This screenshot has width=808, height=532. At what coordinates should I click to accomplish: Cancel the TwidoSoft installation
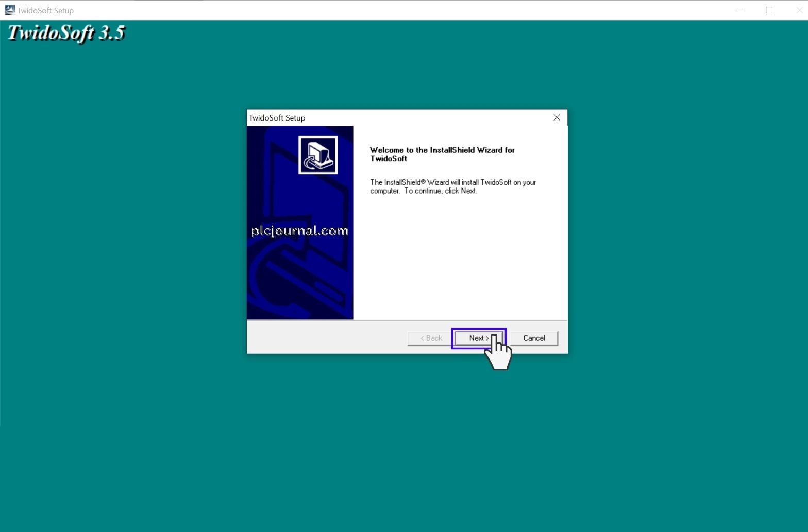coord(534,338)
